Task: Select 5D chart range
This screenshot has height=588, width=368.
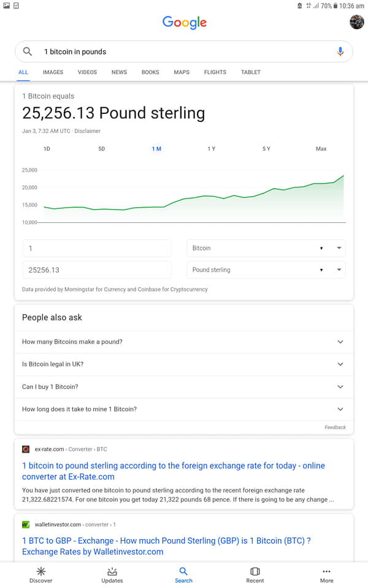Action: (x=101, y=149)
